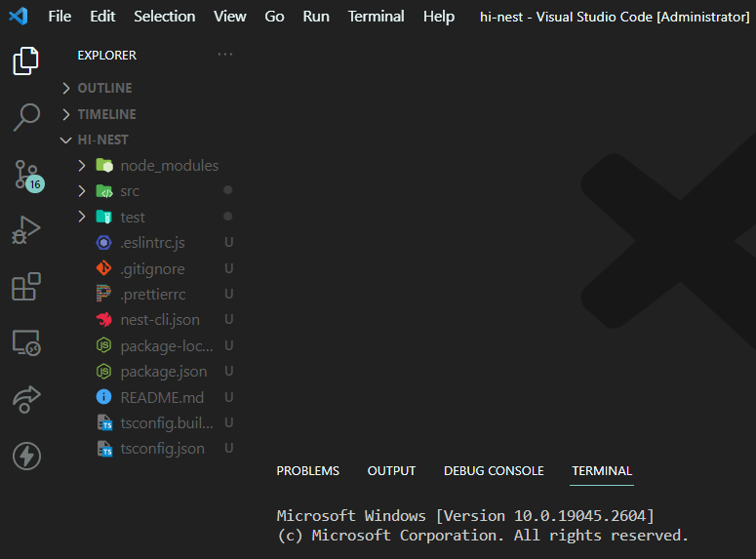
Task: Open the Selection menu
Action: coord(165,17)
